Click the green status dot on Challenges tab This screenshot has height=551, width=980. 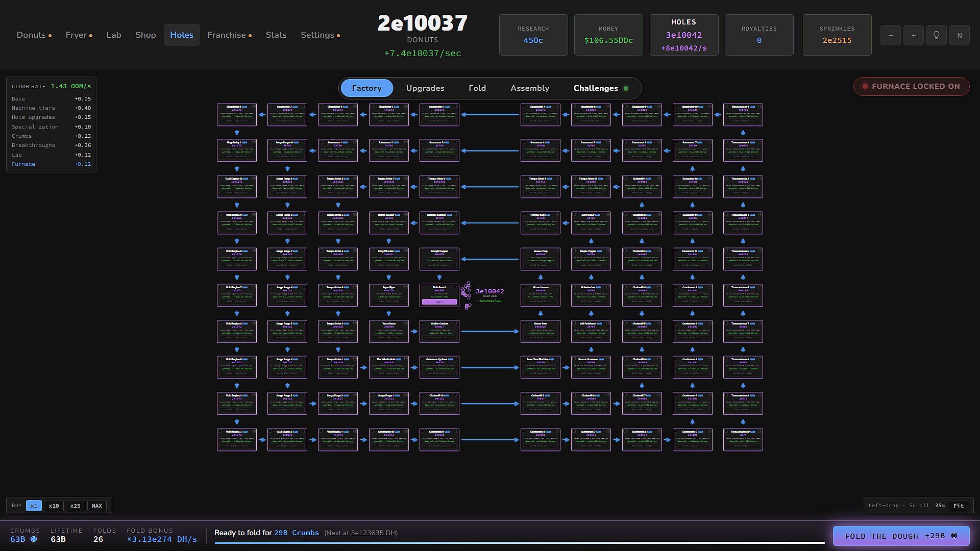626,88
